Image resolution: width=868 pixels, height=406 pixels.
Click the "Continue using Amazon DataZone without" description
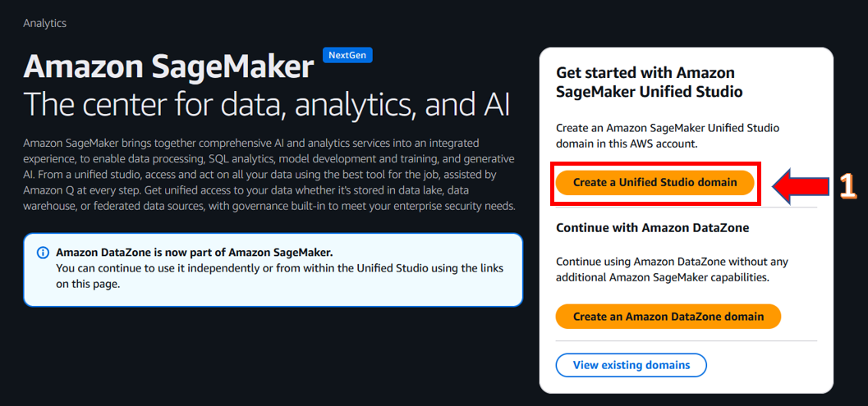[672, 270]
